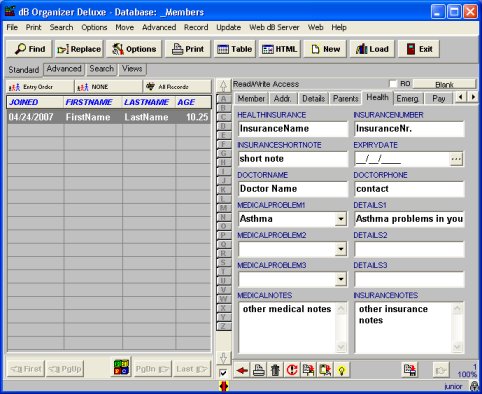
Task: Open the Help menu
Action: [x=339, y=27]
